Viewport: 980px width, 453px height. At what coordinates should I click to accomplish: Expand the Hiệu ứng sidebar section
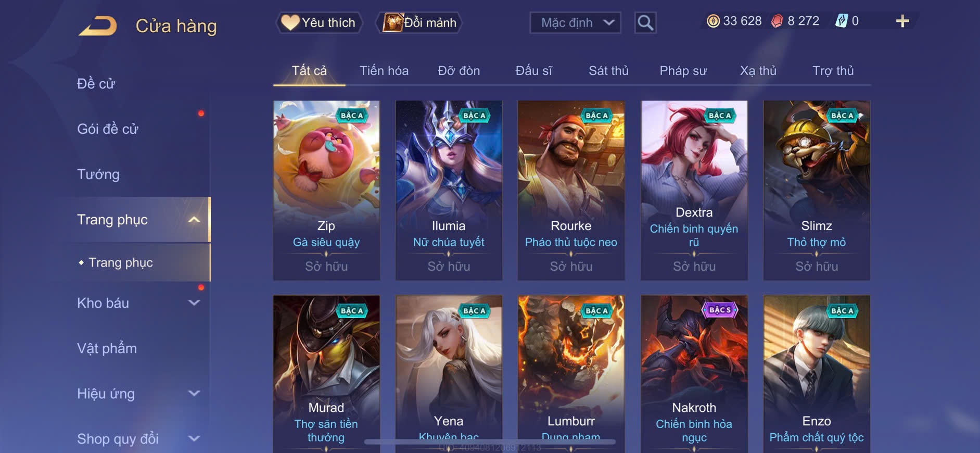pos(194,394)
